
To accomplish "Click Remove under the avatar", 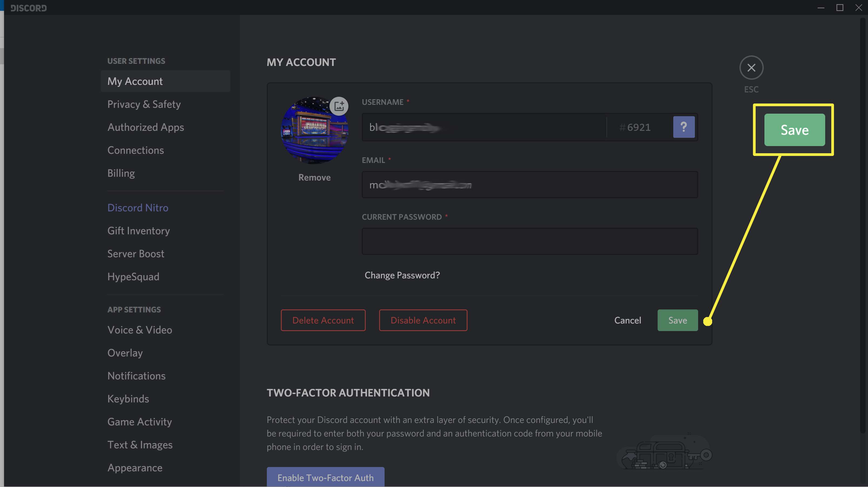I will (314, 177).
